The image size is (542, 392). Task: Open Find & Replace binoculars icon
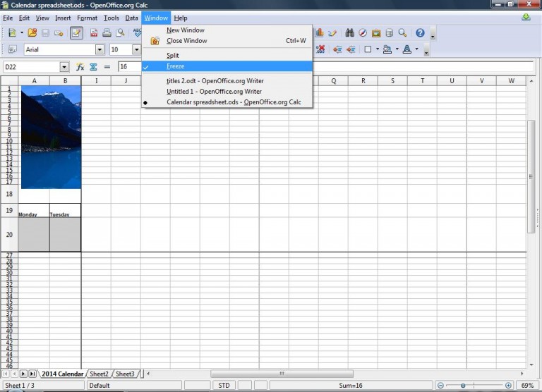pyautogui.click(x=349, y=33)
